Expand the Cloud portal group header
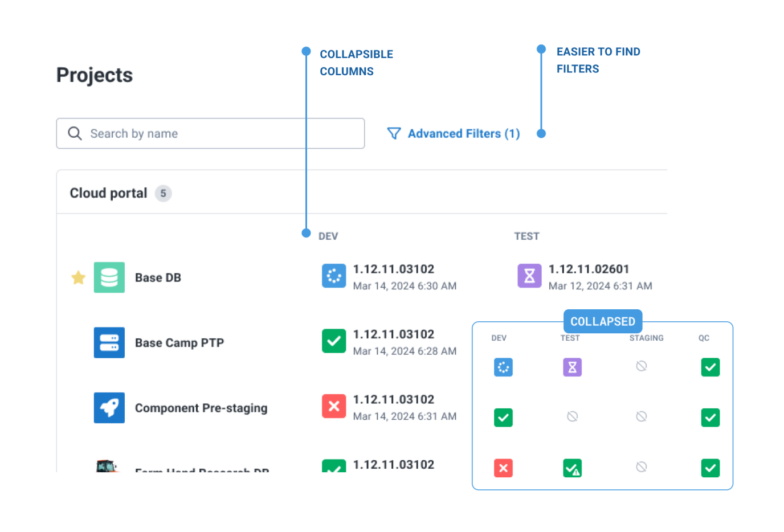 (108, 194)
